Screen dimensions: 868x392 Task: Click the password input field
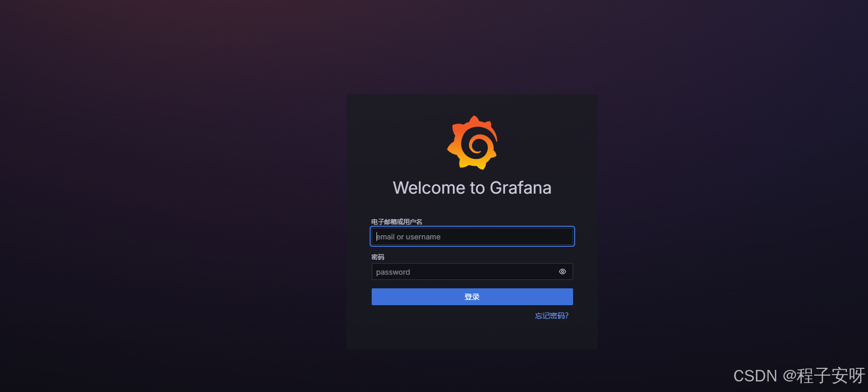472,272
